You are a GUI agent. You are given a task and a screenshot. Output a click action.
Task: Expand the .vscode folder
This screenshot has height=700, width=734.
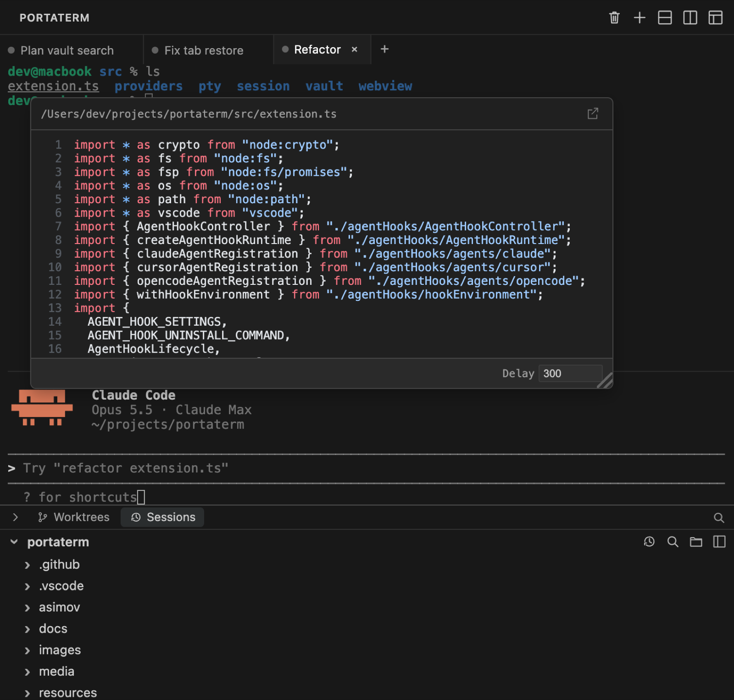pos(27,586)
